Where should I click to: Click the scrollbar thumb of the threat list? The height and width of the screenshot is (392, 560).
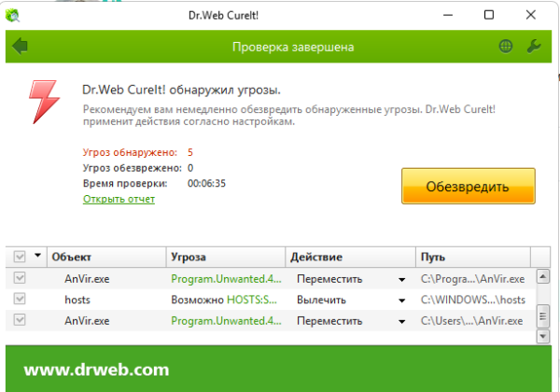pos(543,316)
